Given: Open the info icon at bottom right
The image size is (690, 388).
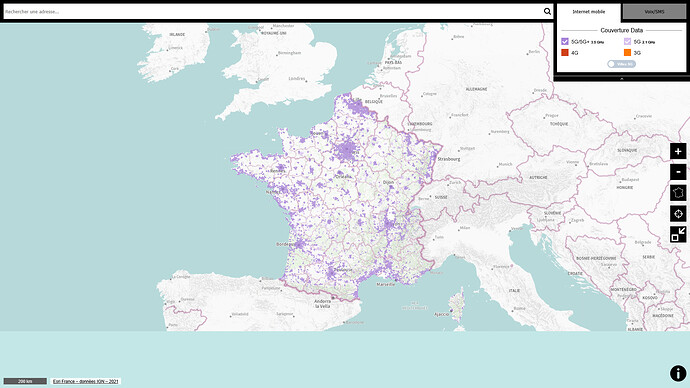Looking at the screenshot, I should (x=678, y=373).
